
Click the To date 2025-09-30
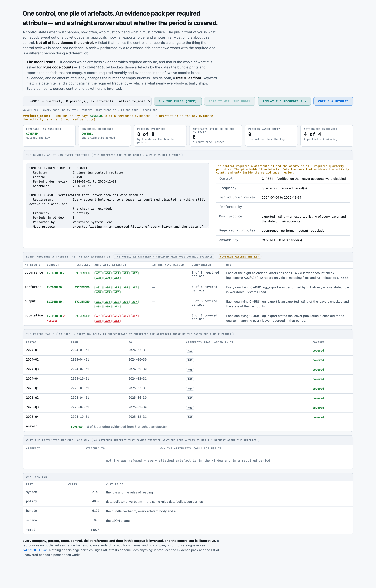137,407
